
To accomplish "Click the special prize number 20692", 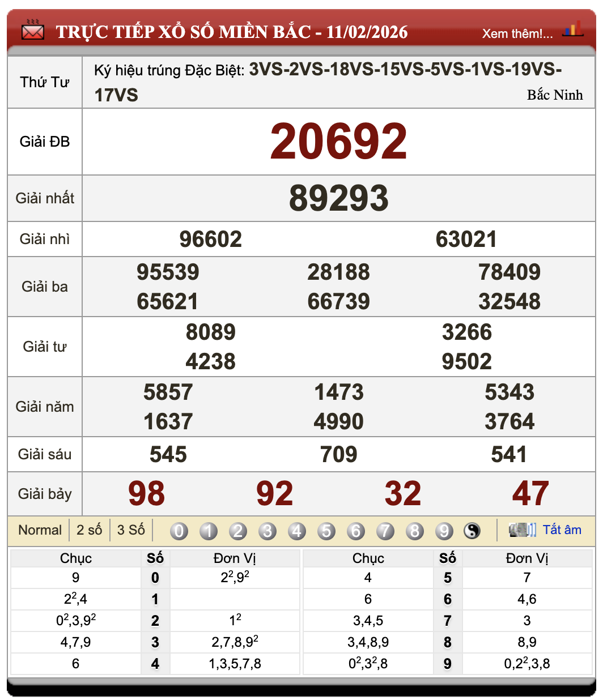I will point(339,142).
